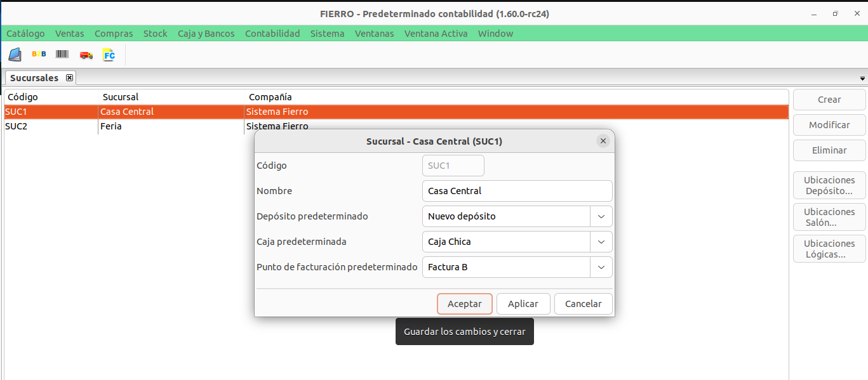Open the Contabilidad menu

coord(272,34)
